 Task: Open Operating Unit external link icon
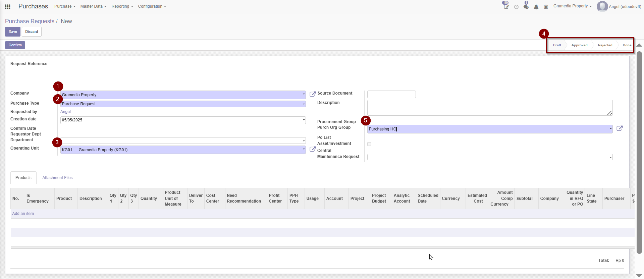(313, 149)
